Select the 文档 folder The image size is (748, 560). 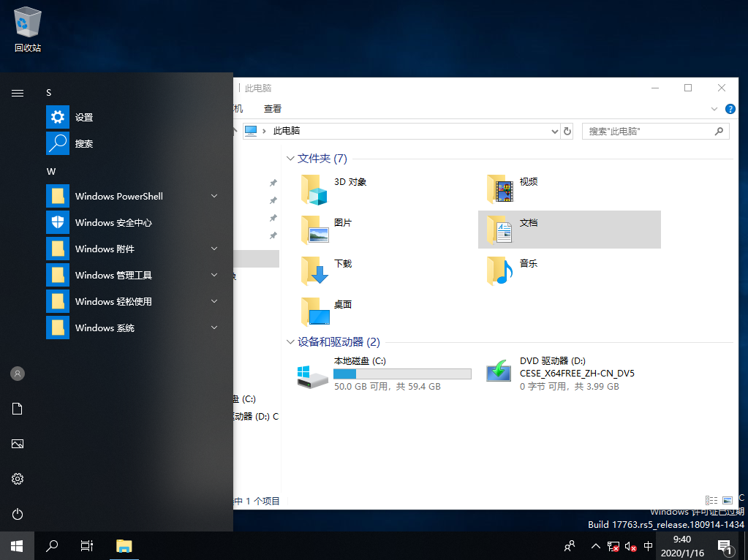(x=569, y=230)
